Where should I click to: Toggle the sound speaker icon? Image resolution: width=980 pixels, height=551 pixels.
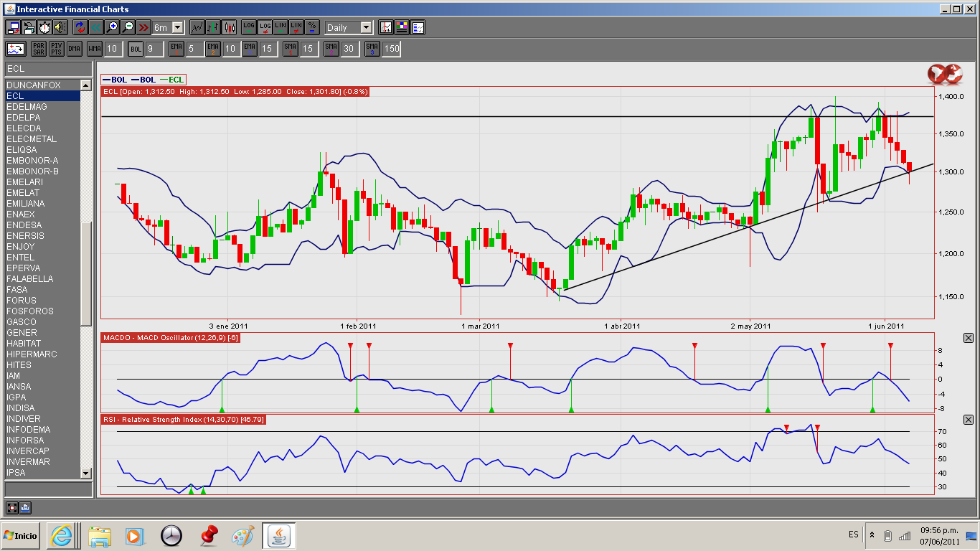pyautogui.click(x=60, y=27)
